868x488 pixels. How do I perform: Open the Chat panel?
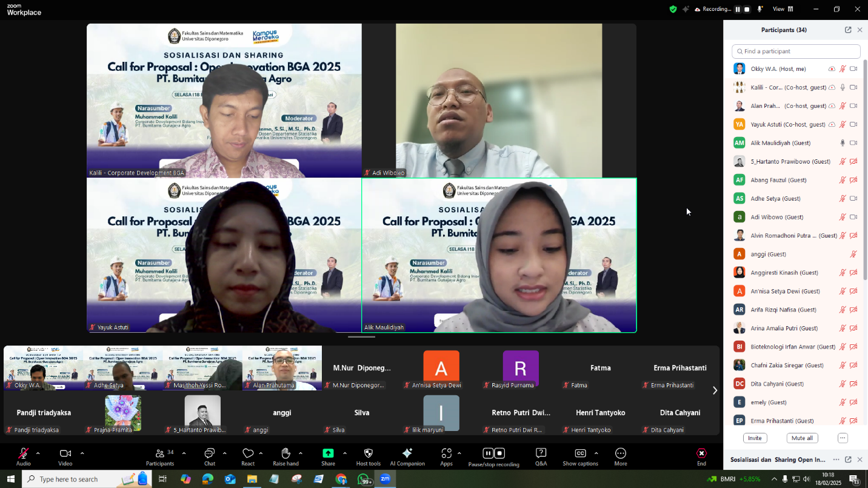209,456
